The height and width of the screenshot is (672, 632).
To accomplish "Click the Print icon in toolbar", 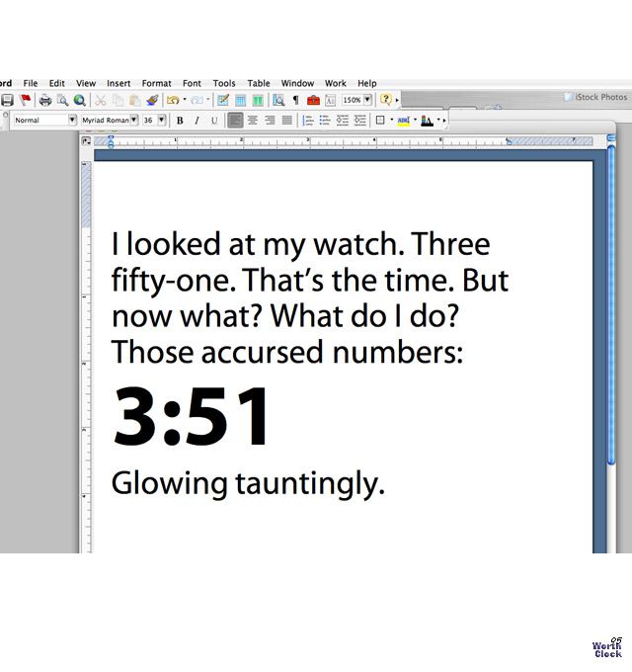I will pyautogui.click(x=45, y=100).
